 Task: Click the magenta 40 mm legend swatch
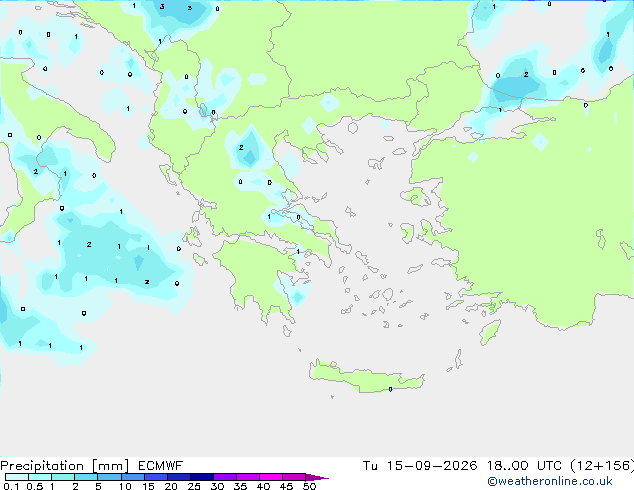click(x=271, y=477)
